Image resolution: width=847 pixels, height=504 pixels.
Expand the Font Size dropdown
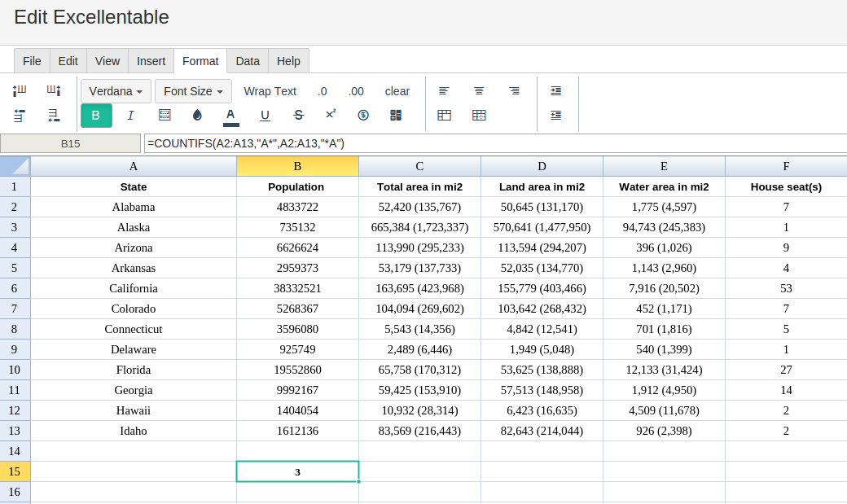point(193,91)
